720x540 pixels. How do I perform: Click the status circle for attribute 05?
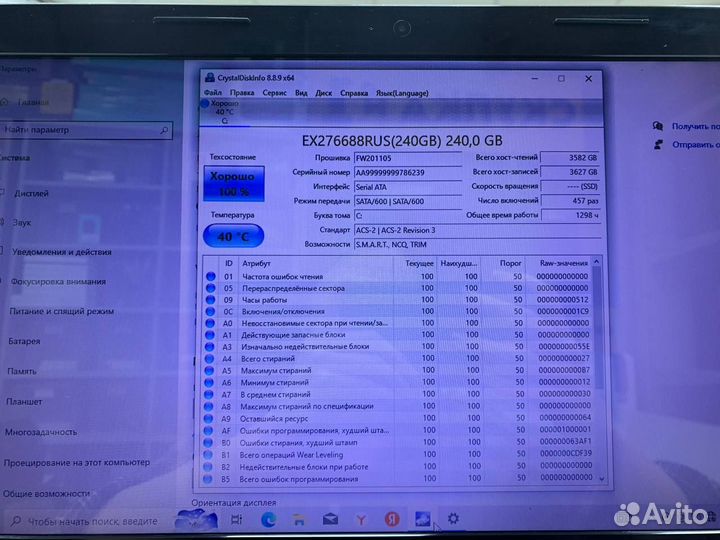click(x=211, y=288)
